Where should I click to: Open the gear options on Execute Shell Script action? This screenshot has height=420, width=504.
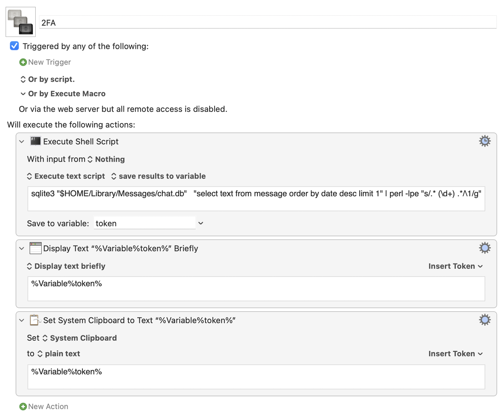point(485,141)
